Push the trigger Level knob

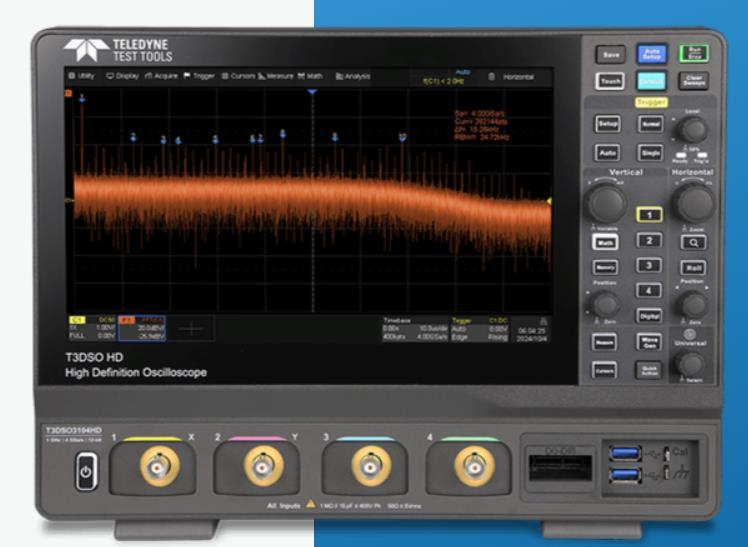pos(692,129)
